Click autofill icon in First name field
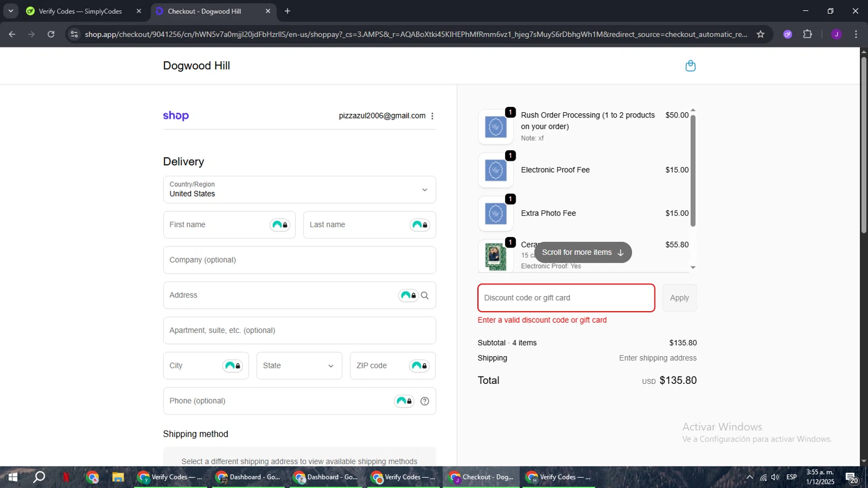868x488 pixels. tap(280, 225)
